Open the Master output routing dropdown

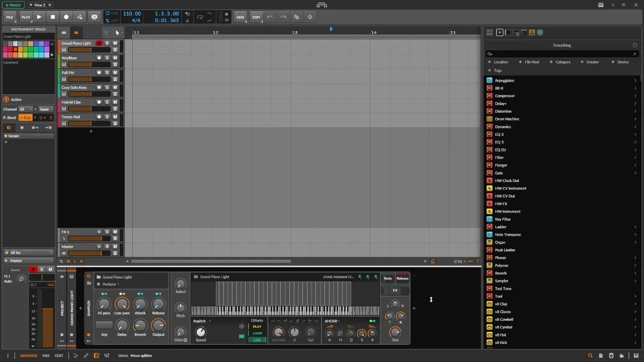click(28, 260)
